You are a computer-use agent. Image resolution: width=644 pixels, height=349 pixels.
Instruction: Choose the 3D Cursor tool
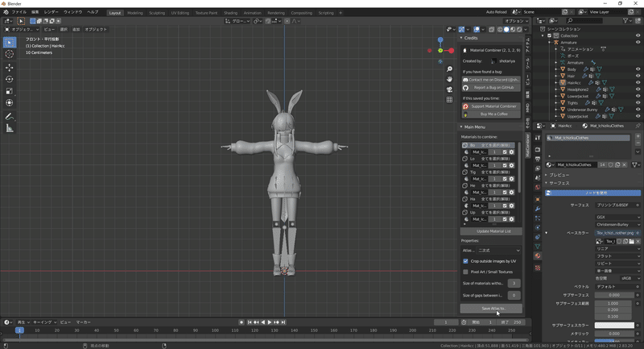(x=10, y=54)
